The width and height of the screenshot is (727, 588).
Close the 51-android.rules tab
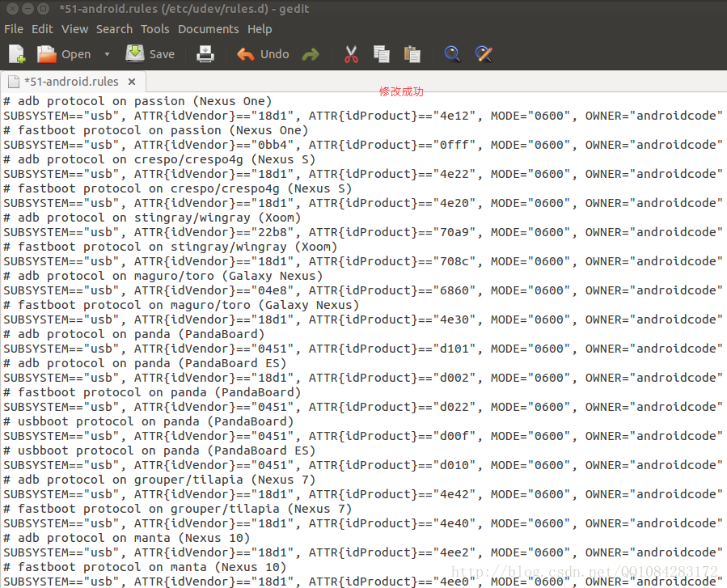[x=132, y=82]
